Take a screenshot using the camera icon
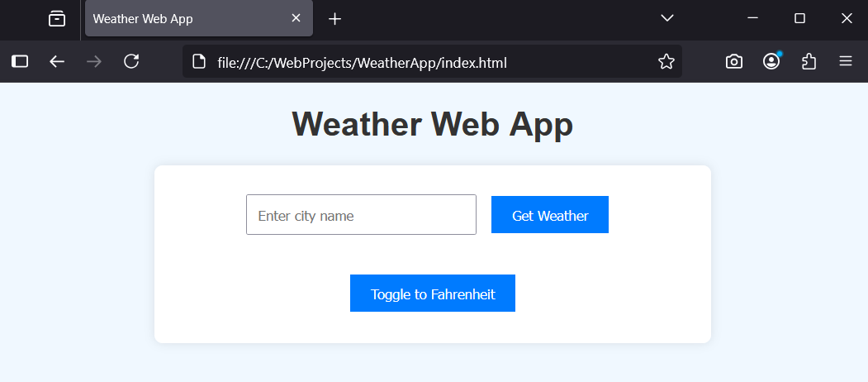The height and width of the screenshot is (382, 868). tap(733, 61)
